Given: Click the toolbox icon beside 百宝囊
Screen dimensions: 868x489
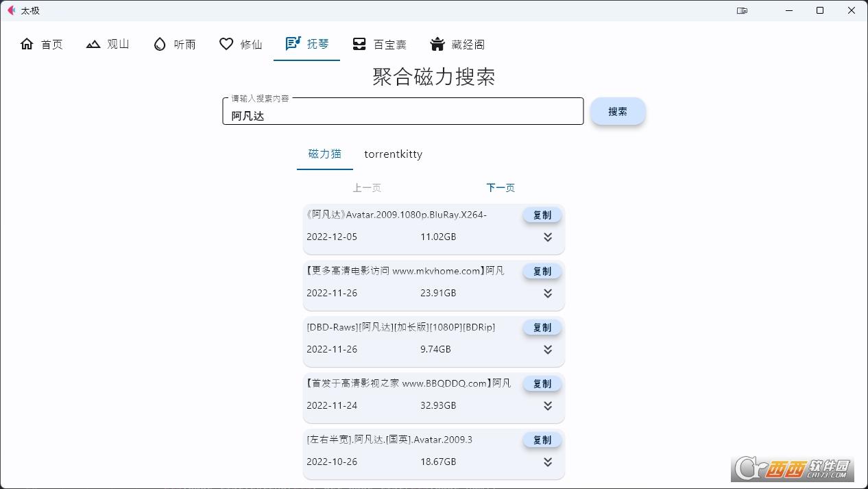Looking at the screenshot, I should click(x=359, y=44).
